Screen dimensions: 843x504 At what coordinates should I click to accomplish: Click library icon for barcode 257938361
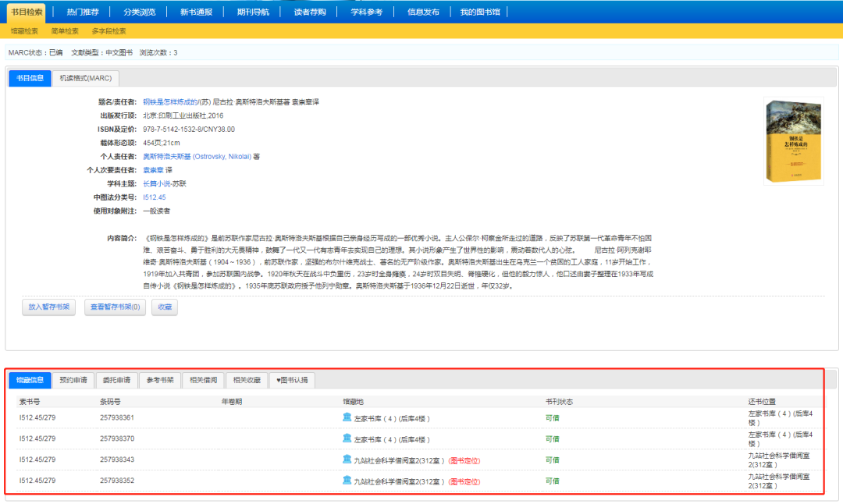pyautogui.click(x=347, y=417)
